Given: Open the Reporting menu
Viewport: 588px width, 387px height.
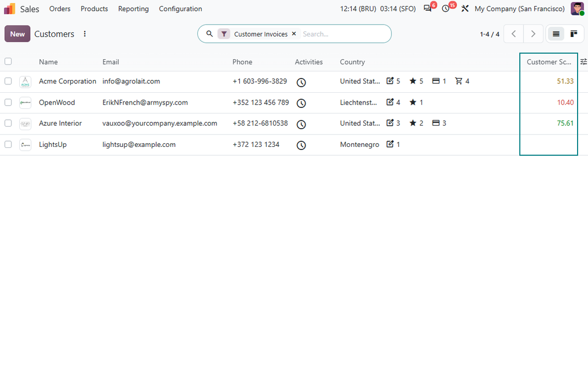Looking at the screenshot, I should tap(133, 9).
